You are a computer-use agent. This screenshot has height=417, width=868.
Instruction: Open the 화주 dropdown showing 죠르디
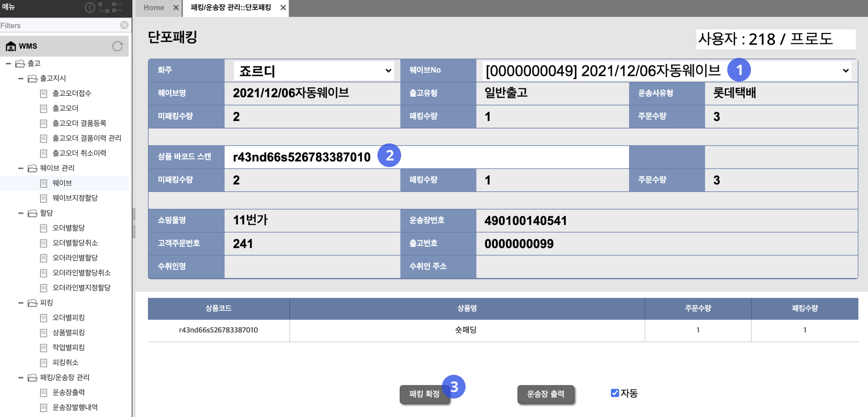(314, 71)
